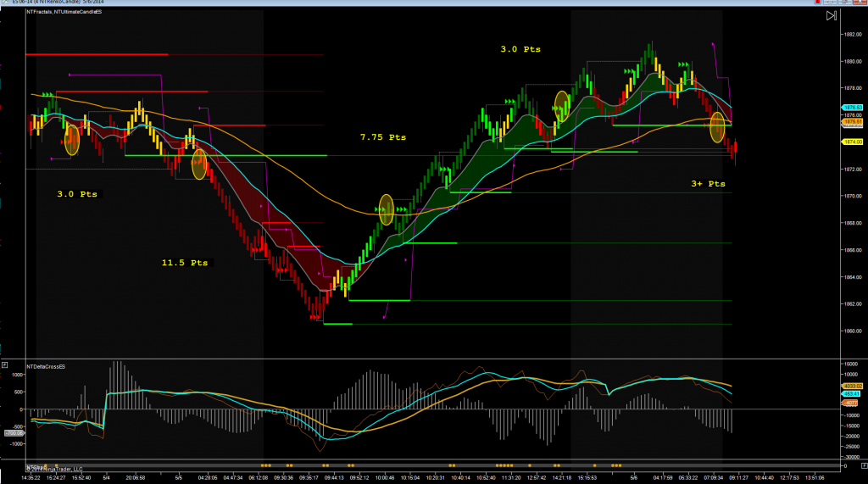This screenshot has width=868, height=484.
Task: Click the 11.5 Pts text annotation
Action: pos(184,263)
